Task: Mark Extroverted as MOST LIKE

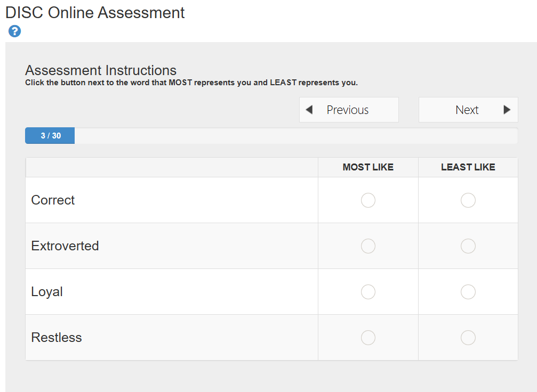Action: (x=368, y=246)
